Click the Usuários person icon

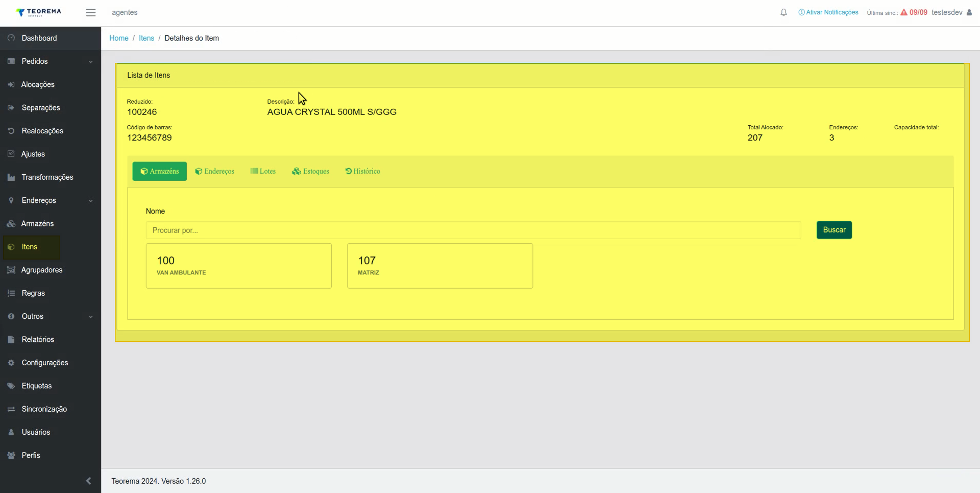pos(11,432)
